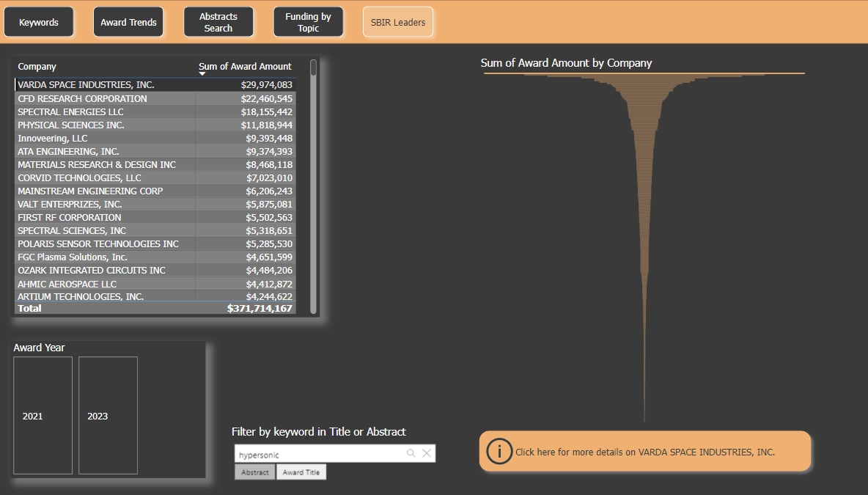Click the info circle icon on details banner
This screenshot has width=868, height=495.
(x=499, y=451)
